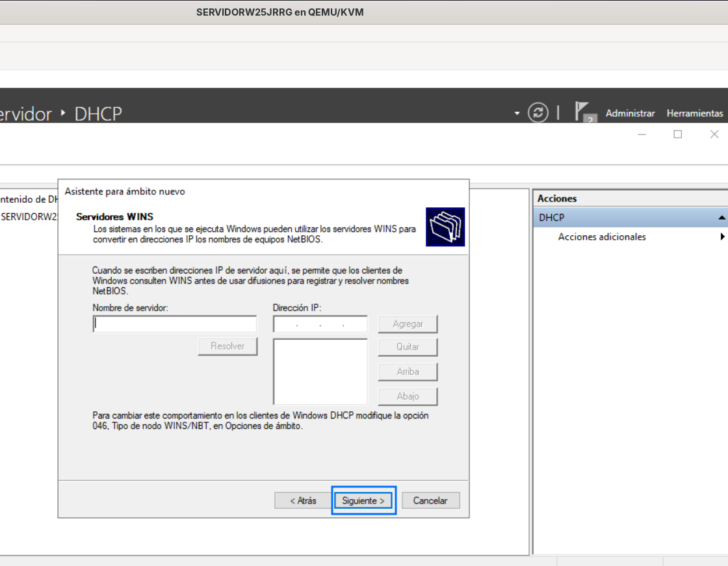Screen dimensions: 728x566
Task: Maximize the DHCP console window
Action: tap(678, 134)
